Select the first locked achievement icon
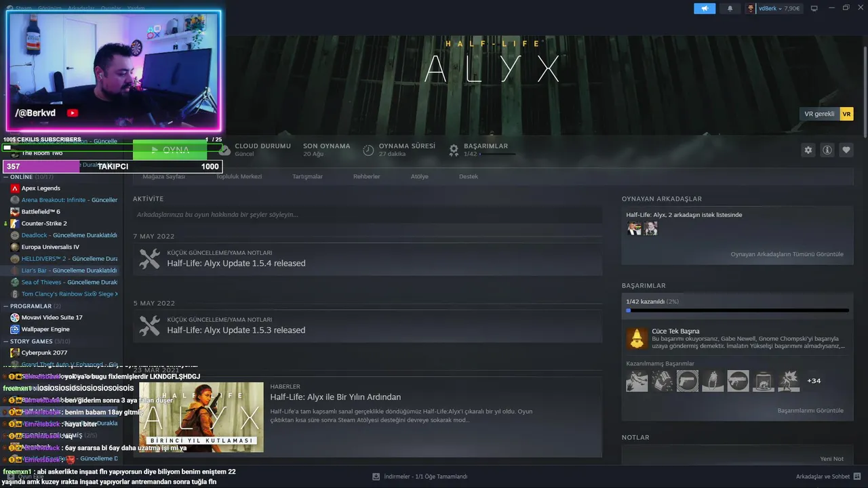The height and width of the screenshot is (488, 868). click(x=637, y=381)
